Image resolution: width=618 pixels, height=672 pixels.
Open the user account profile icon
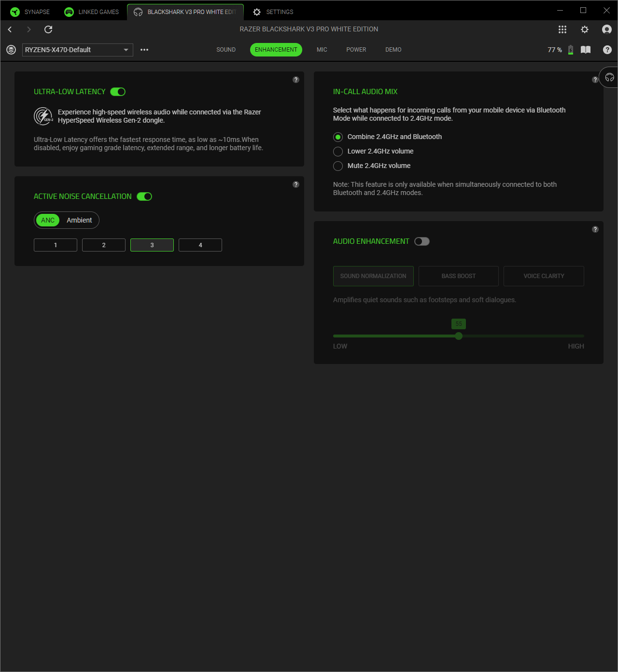click(607, 29)
